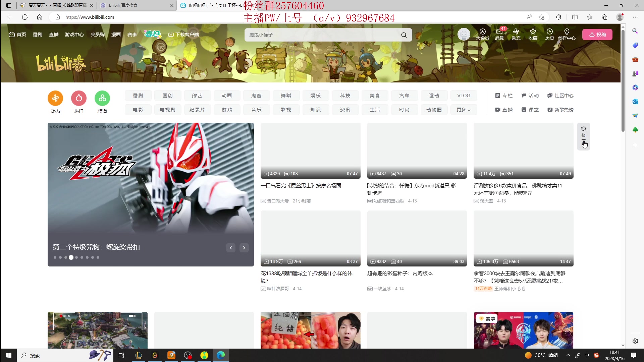
Task: Open the green 频道 channels icon
Action: point(102,98)
